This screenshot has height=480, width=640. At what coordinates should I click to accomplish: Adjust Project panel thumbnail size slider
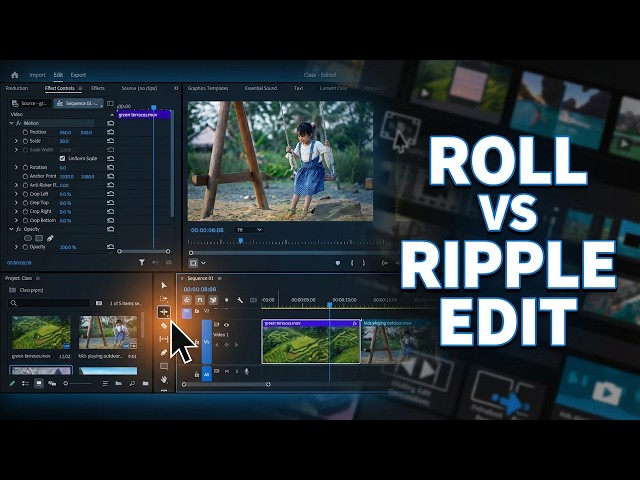tap(77, 383)
